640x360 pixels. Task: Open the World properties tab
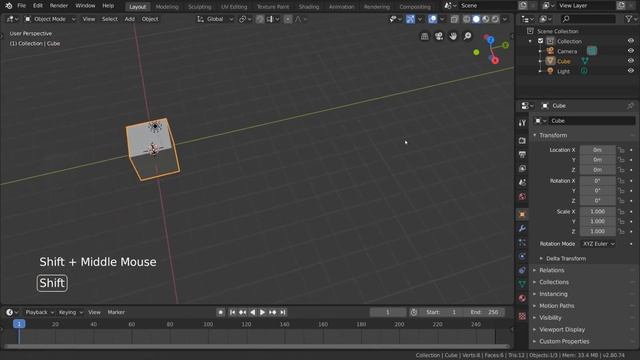pyautogui.click(x=522, y=197)
